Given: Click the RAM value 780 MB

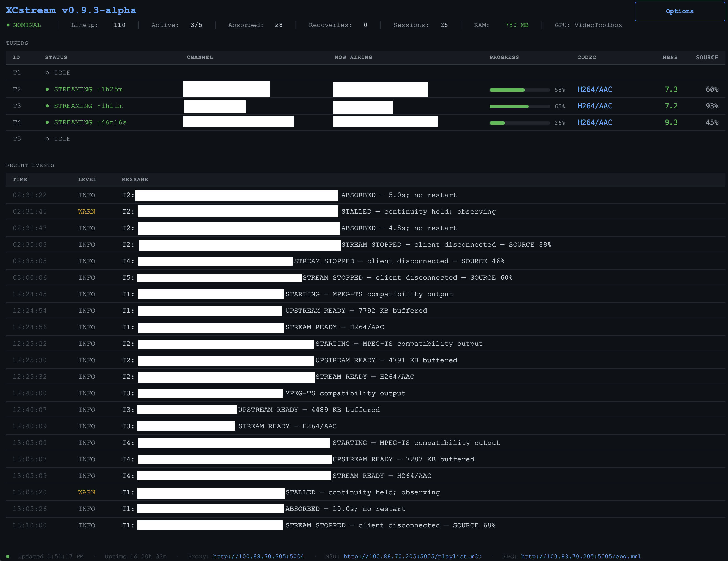Looking at the screenshot, I should [517, 25].
